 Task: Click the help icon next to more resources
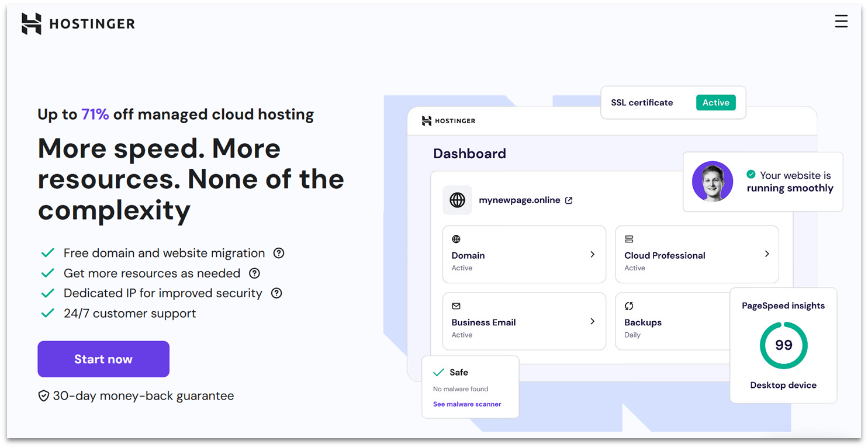tap(254, 273)
